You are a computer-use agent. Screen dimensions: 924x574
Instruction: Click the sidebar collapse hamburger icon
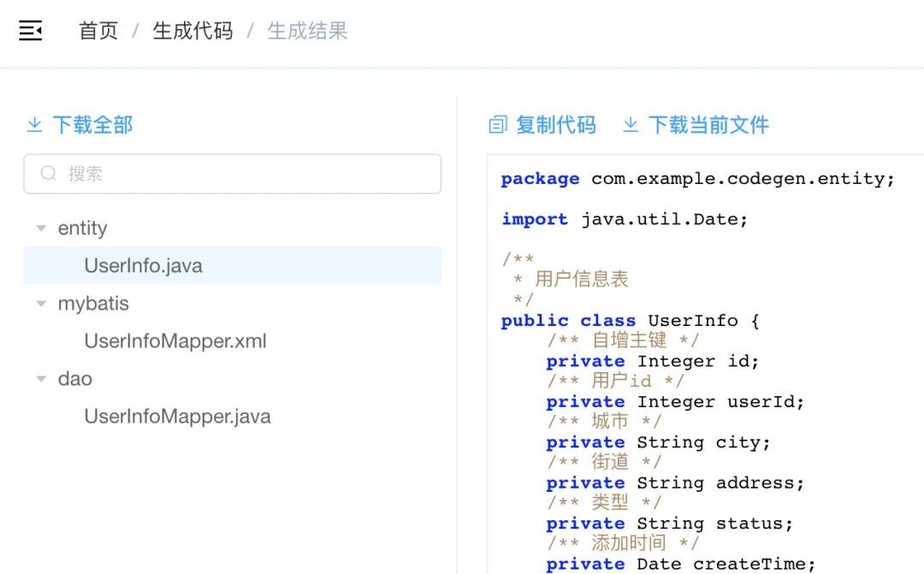pyautogui.click(x=30, y=30)
